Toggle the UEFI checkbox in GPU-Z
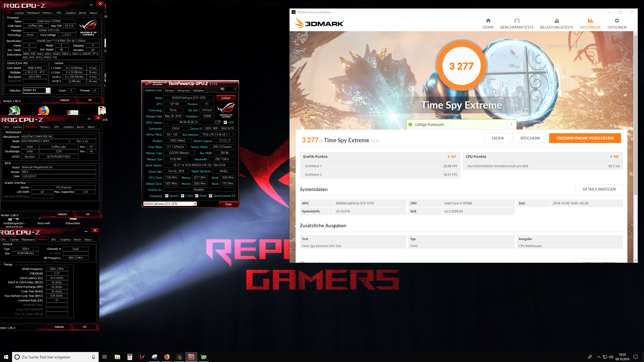 [x=225, y=122]
